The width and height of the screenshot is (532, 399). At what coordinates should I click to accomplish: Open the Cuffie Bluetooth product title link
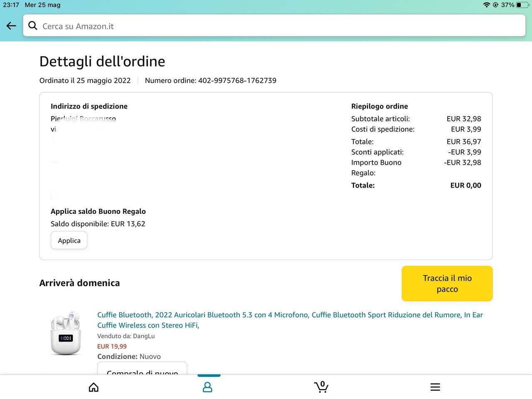pyautogui.click(x=290, y=320)
